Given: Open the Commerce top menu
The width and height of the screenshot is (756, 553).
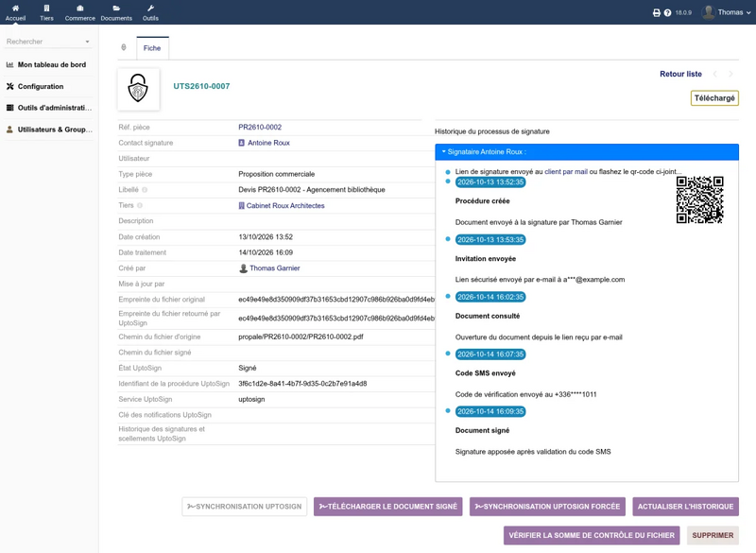Looking at the screenshot, I should [80, 12].
